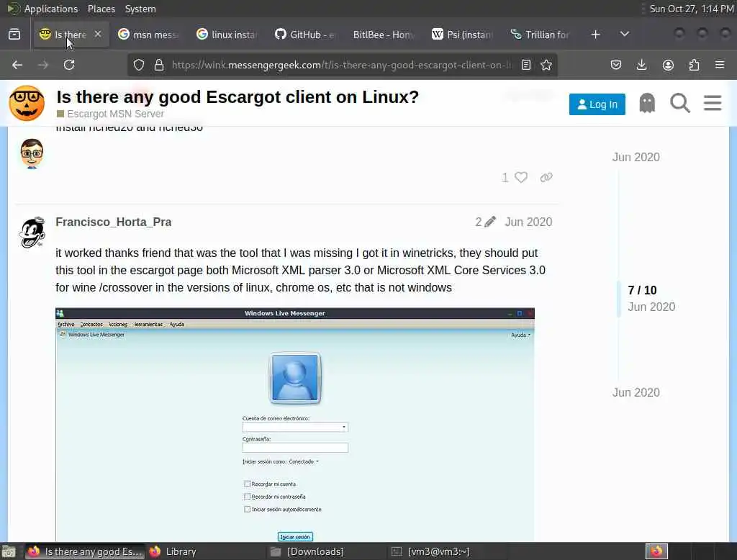The image size is (737, 560).
Task: Bookmark this page with star icon
Action: click(x=546, y=65)
